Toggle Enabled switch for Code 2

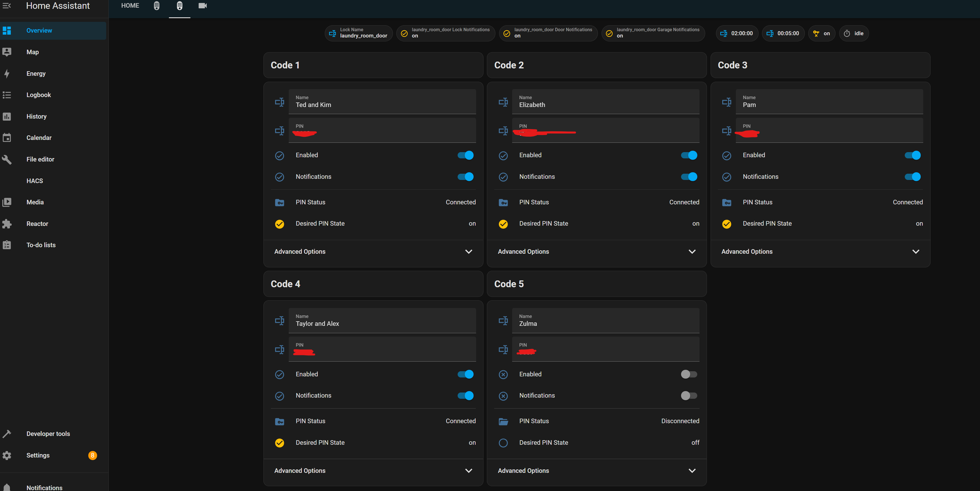tap(689, 155)
